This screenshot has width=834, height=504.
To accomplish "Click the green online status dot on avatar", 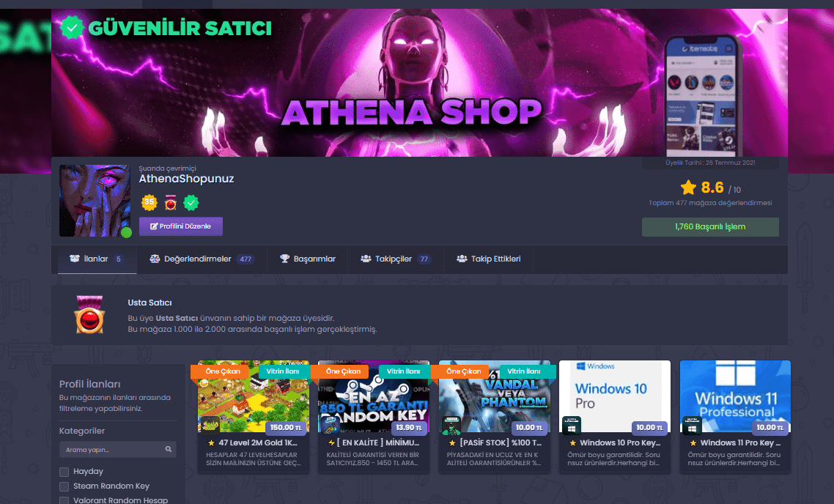I will [x=126, y=232].
